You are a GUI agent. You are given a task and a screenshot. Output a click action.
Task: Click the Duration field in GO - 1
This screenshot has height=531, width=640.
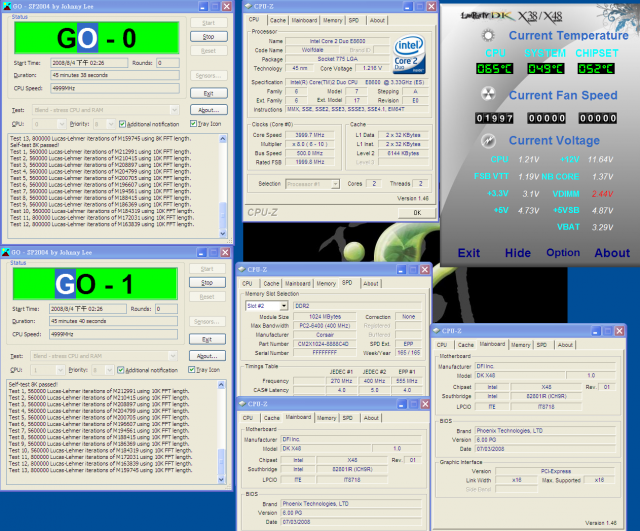113,321
